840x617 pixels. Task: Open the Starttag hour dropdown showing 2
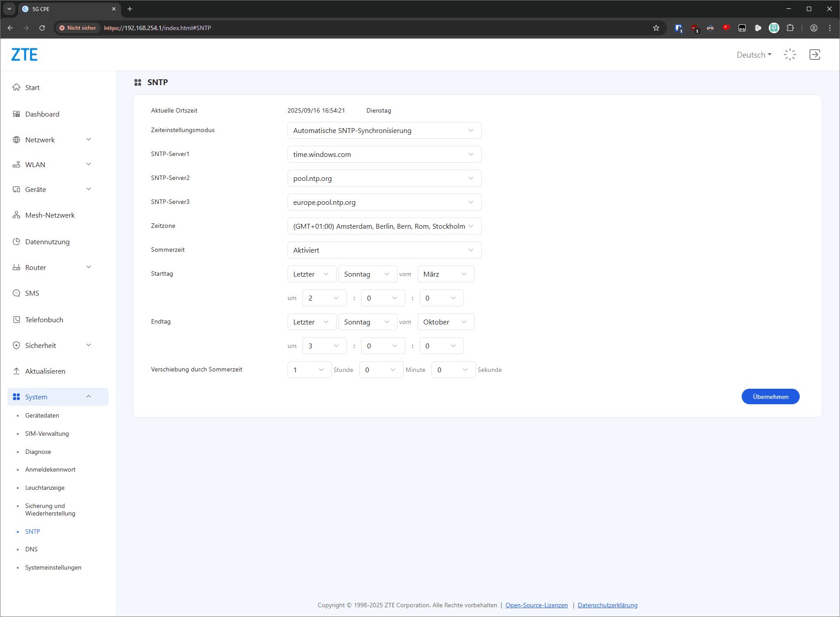point(324,298)
